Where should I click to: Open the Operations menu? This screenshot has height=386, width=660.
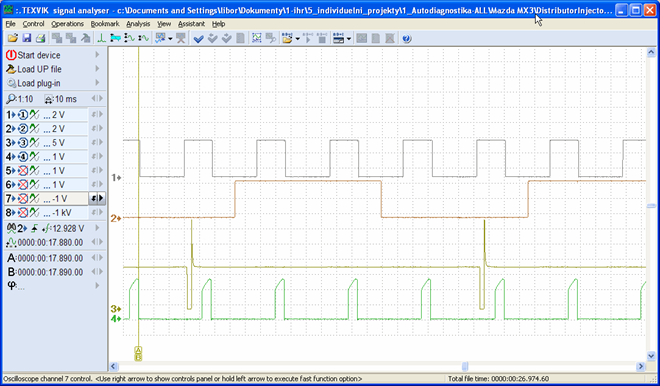[67, 24]
